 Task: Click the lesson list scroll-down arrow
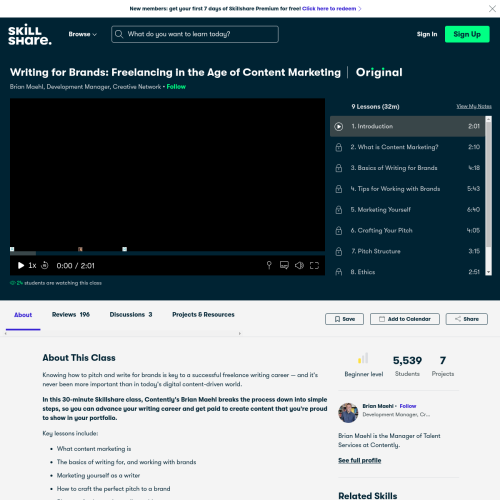click(488, 272)
